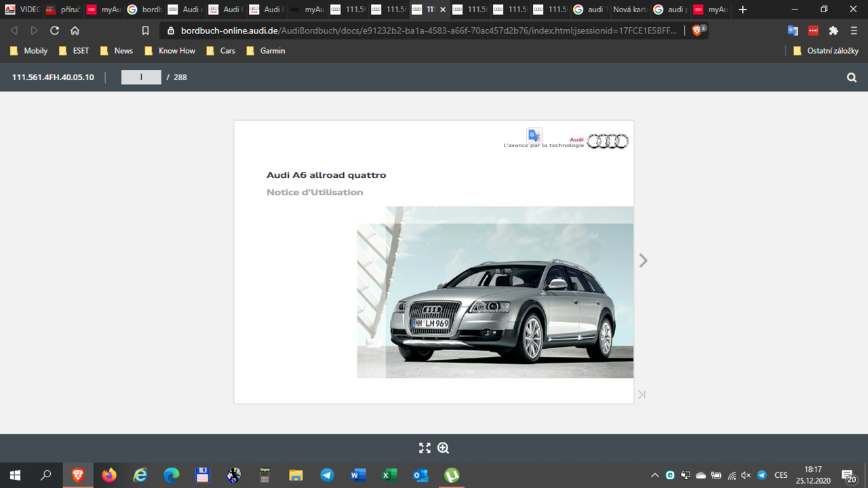Reload the current page
This screenshot has height=488, width=868.
[x=54, y=31]
